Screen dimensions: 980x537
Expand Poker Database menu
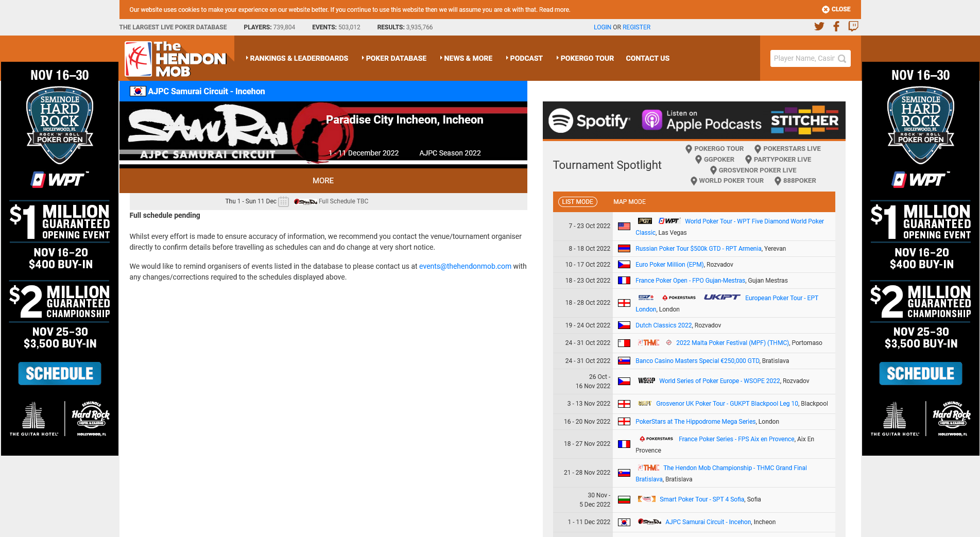tap(394, 58)
